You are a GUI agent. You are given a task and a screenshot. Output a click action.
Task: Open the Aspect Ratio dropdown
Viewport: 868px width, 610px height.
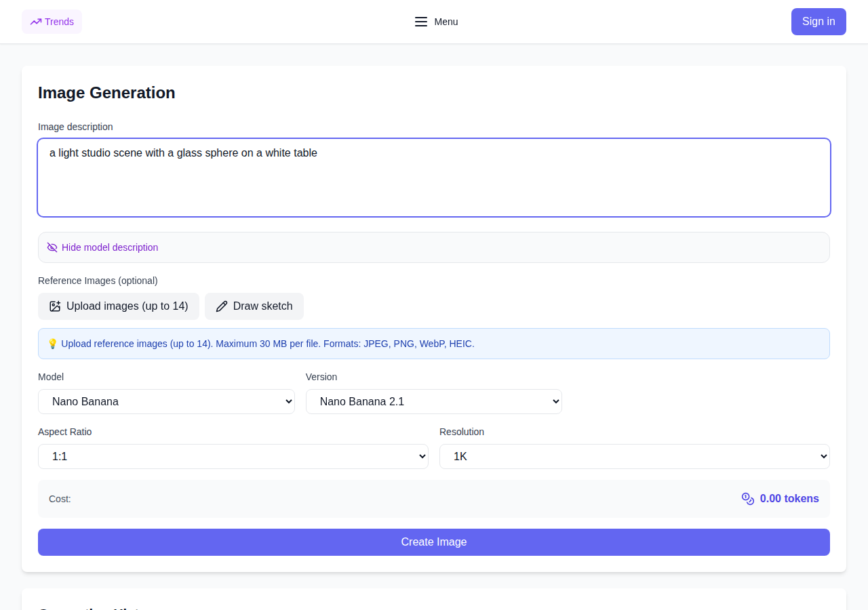coord(233,456)
